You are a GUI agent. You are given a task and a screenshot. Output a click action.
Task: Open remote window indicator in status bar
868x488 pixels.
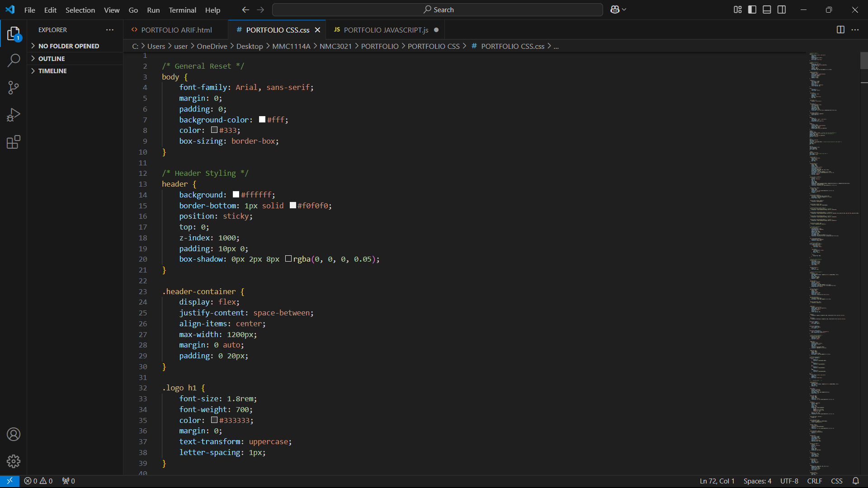pos(9,481)
